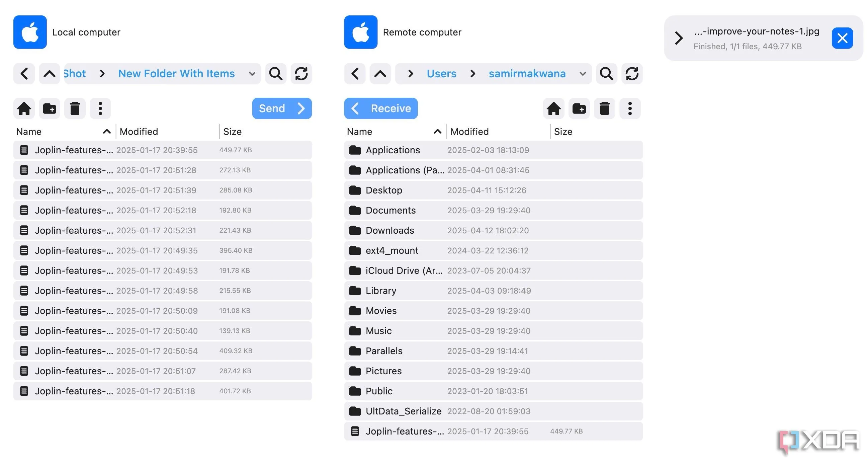Select remote Joplin-features file 449.77 KB
This screenshot has height=464, width=868.
point(494,431)
